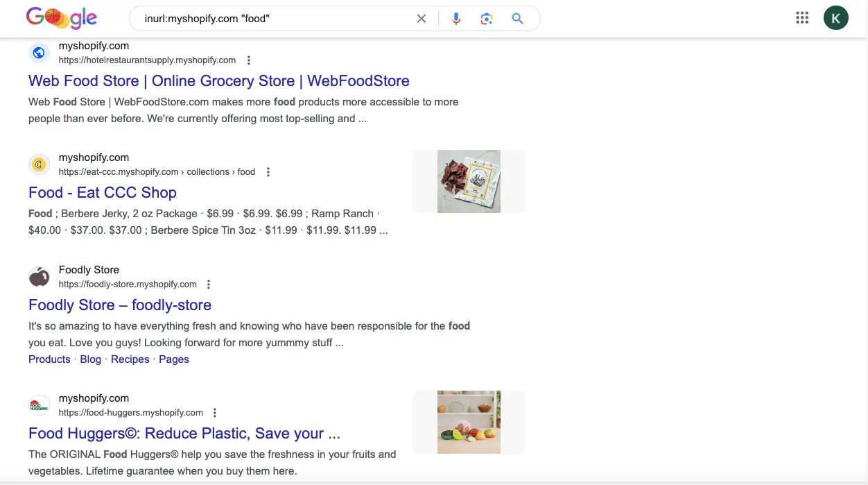
Task: Click the Food Huggers site favicon
Action: [39, 405]
